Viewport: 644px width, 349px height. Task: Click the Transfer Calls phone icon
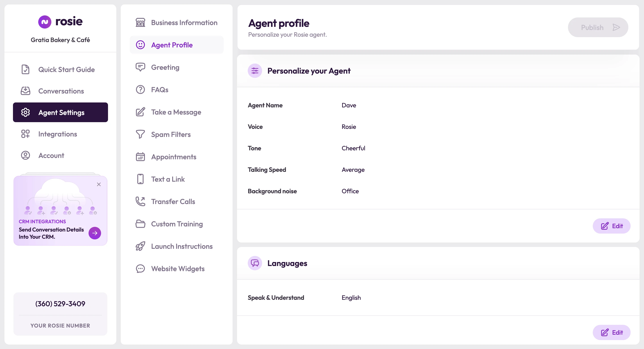(x=140, y=201)
